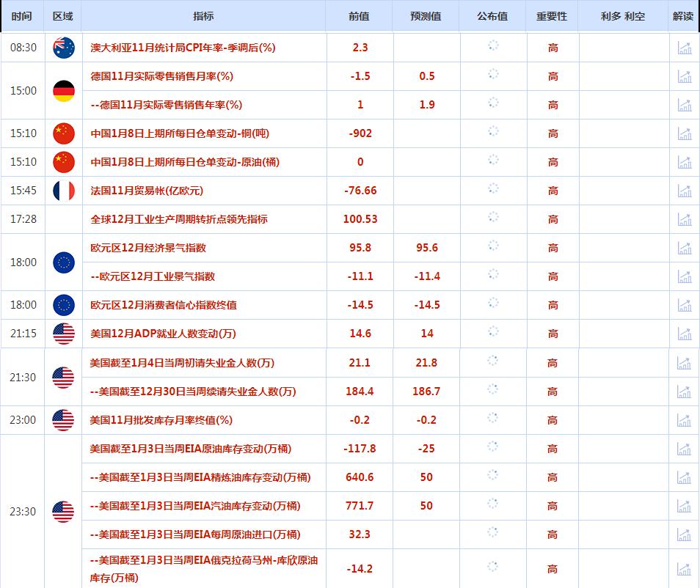Viewport: 700px width, 588px height.
Task: Click forecast value -25
Action: click(x=426, y=449)
